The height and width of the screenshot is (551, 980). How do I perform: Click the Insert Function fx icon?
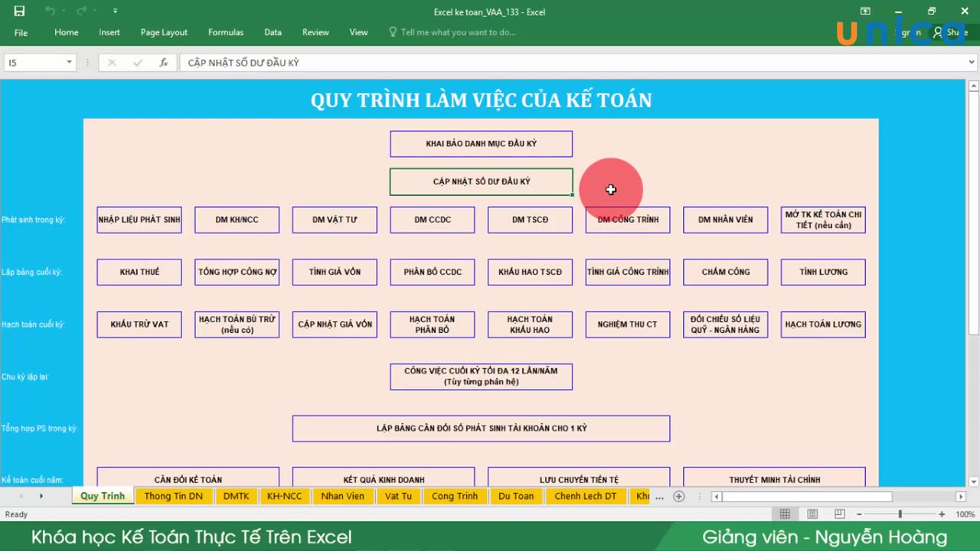[163, 63]
